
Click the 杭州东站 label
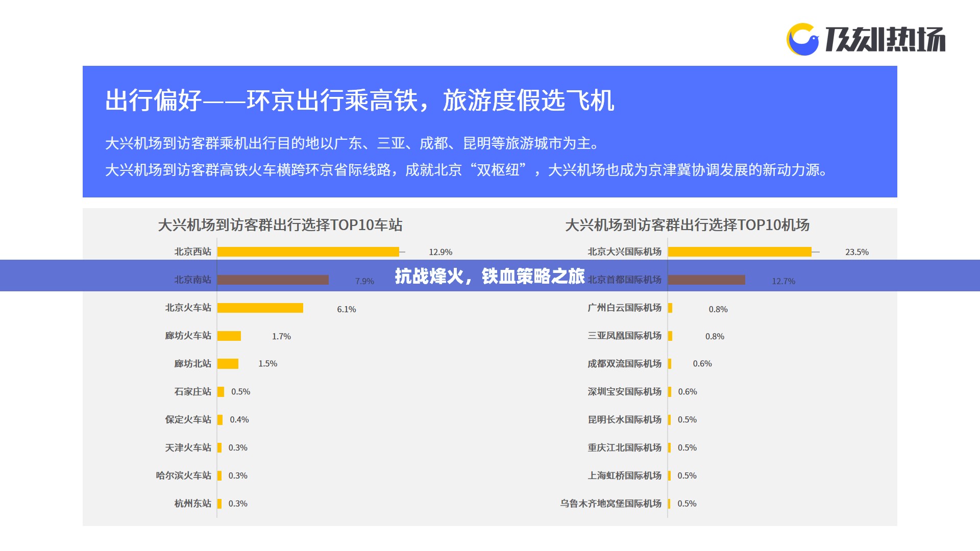tap(192, 504)
